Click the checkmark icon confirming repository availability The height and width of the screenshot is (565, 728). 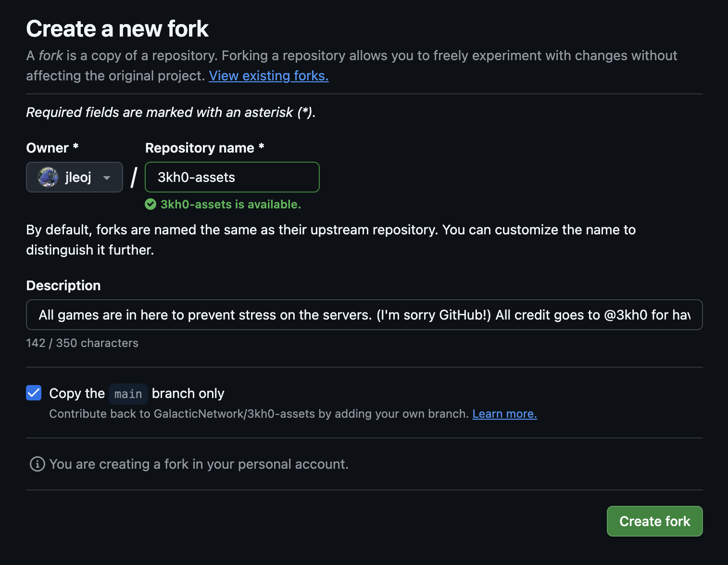coord(151,204)
